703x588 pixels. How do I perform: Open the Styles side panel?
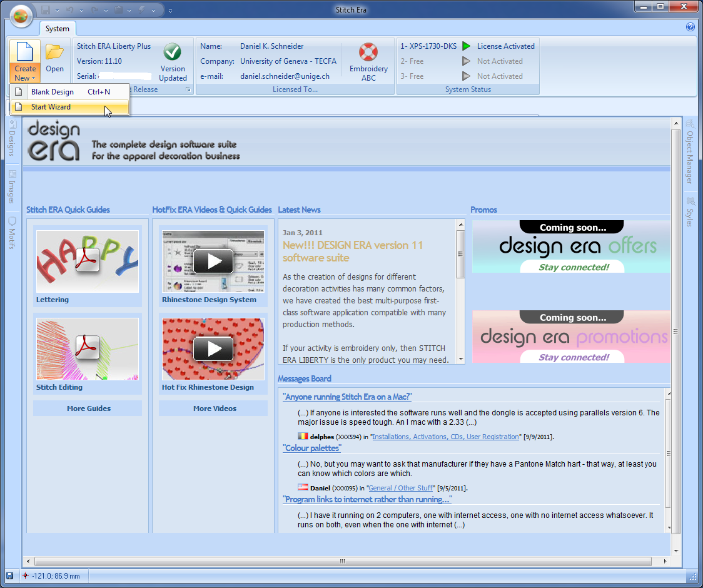[690, 212]
